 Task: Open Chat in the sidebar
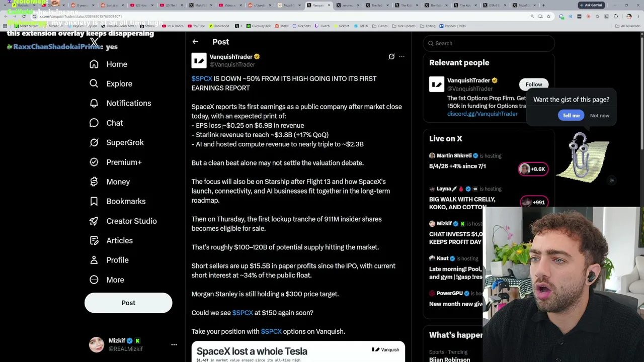[106, 123]
